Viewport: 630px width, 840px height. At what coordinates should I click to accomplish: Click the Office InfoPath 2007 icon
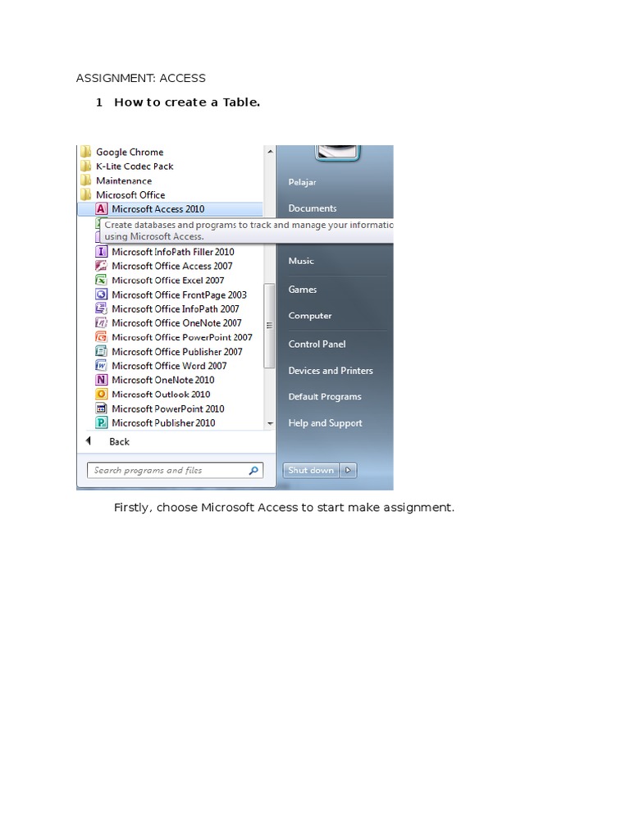tap(101, 308)
